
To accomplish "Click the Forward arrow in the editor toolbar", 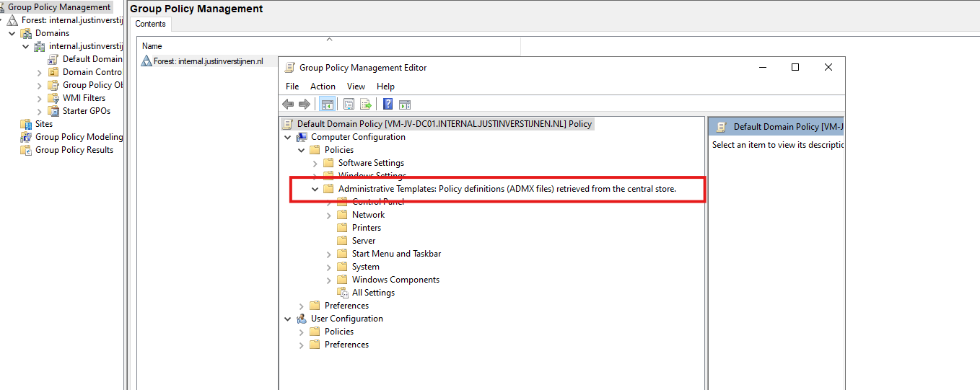I will click(x=305, y=104).
